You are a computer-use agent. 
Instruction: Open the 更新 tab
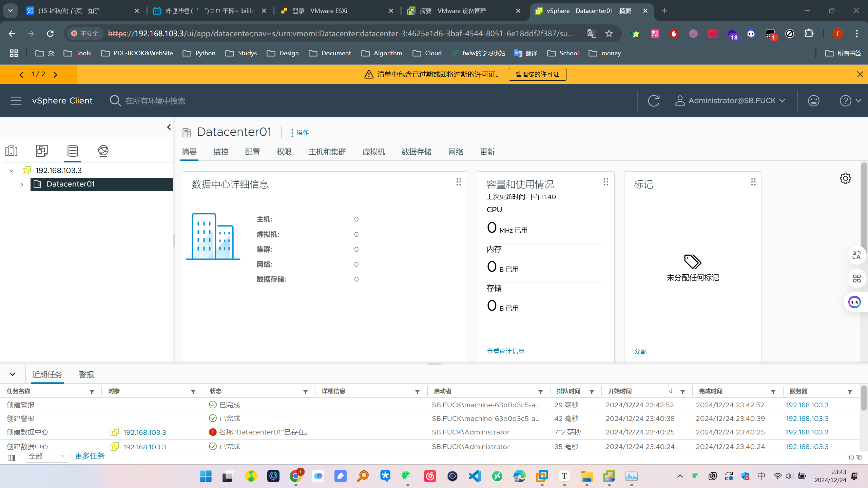click(487, 152)
